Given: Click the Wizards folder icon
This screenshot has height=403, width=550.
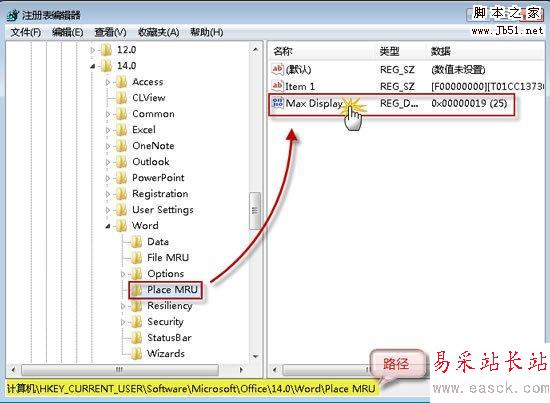Looking at the screenshot, I should pos(136,354).
